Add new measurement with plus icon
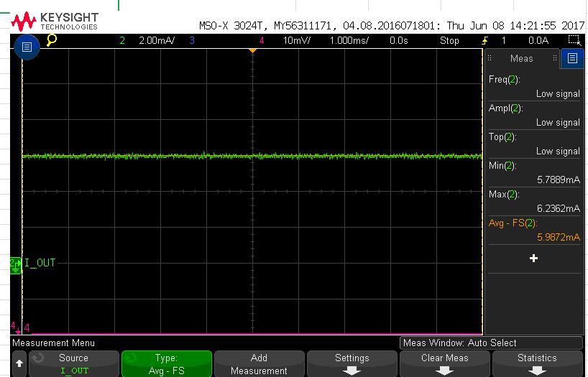The image size is (588, 377). 533,259
